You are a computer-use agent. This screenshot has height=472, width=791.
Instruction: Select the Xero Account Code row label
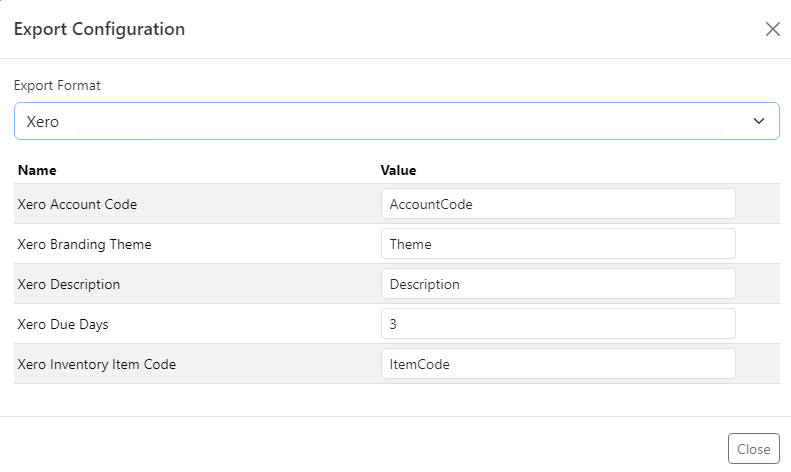pyautogui.click(x=77, y=204)
